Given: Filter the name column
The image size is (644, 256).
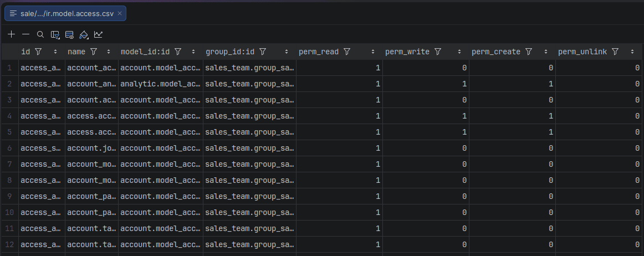Looking at the screenshot, I should click(94, 52).
